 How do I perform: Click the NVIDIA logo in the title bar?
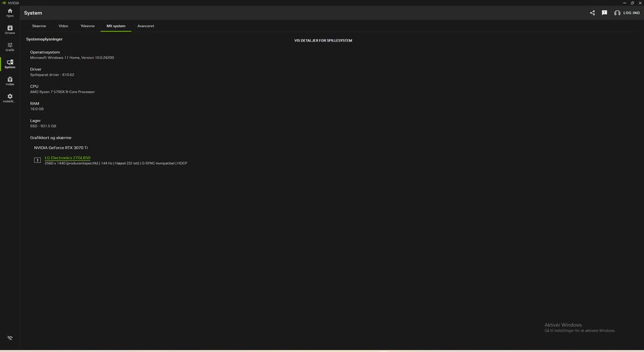(4, 3)
